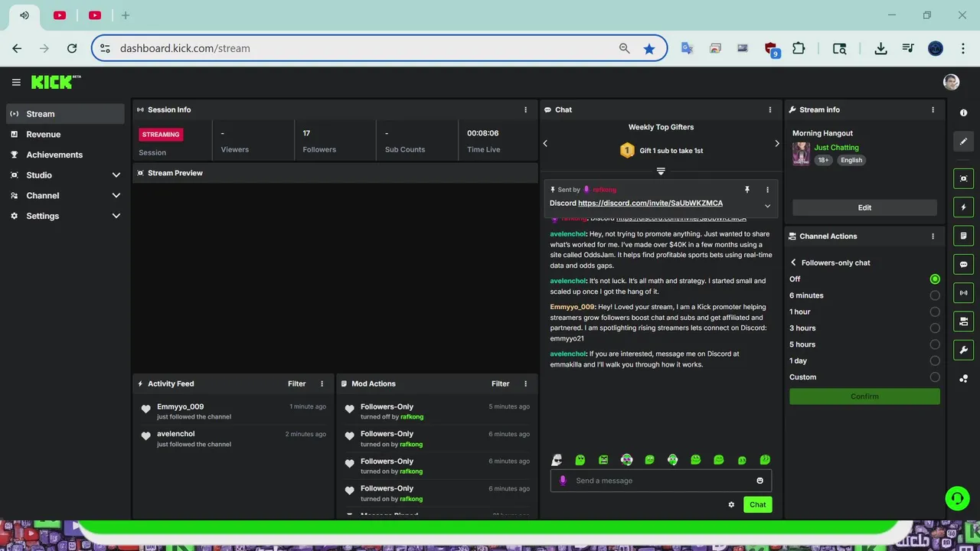Open Chat panel three-dot options

770,110
